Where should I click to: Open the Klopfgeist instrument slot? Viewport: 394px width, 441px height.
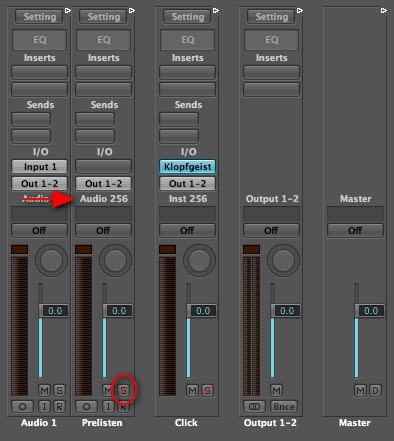(x=188, y=166)
